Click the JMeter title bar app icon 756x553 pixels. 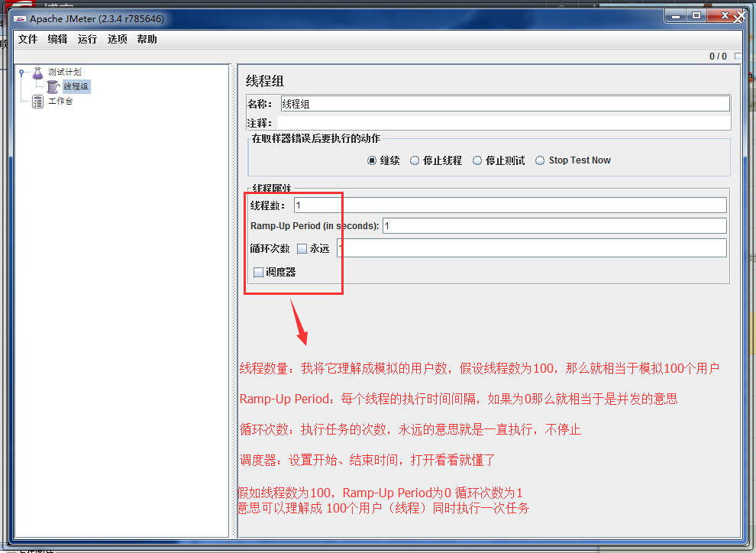click(20, 19)
